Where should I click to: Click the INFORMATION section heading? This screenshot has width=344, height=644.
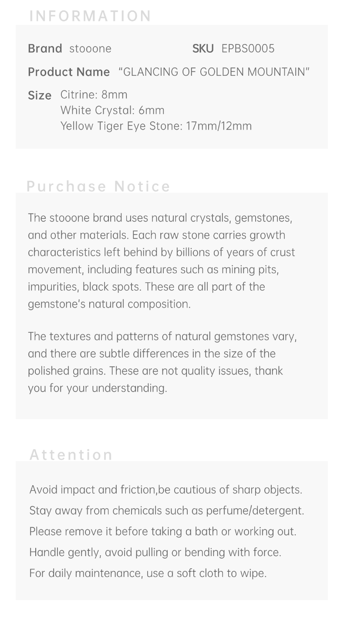click(x=90, y=16)
